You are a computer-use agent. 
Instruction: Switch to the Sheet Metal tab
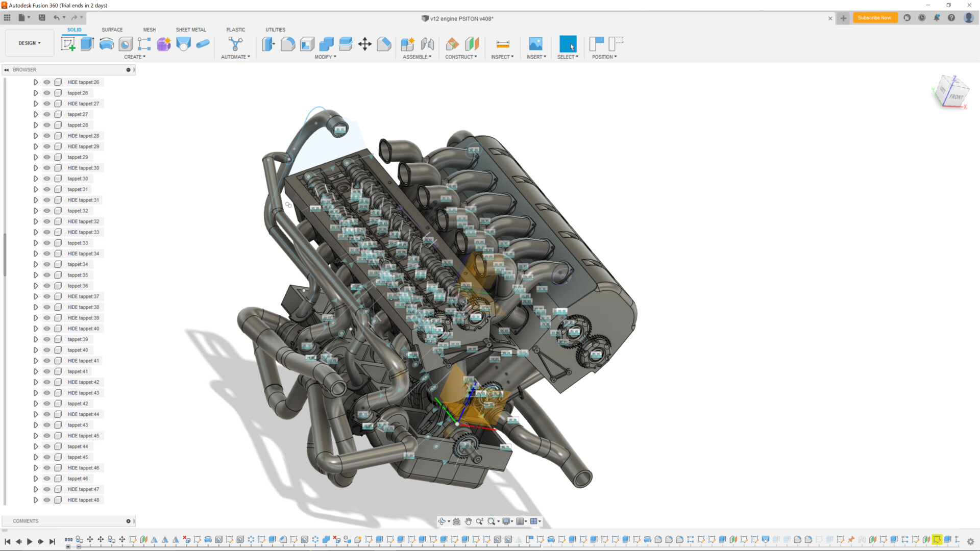click(191, 30)
